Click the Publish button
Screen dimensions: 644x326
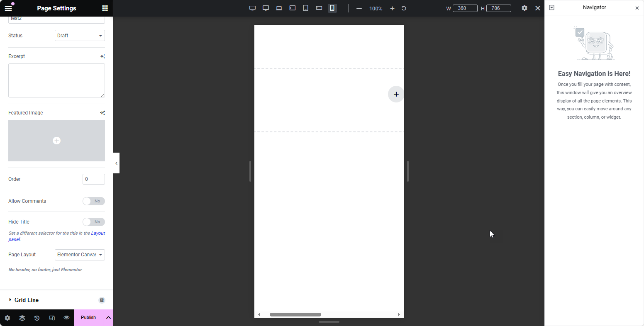[88, 318]
